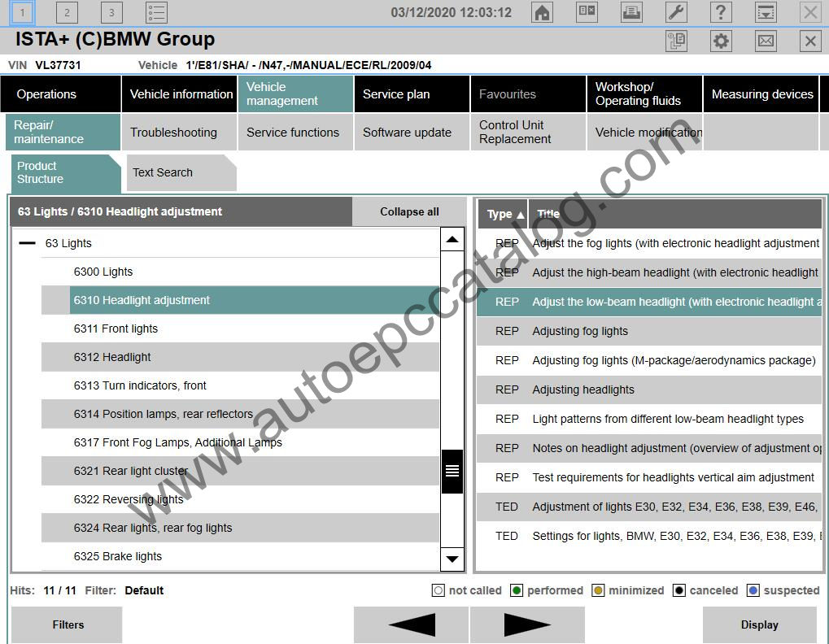This screenshot has height=644, width=829.
Task: Select the Repair/maintenance sub-tab
Action: tap(63, 132)
